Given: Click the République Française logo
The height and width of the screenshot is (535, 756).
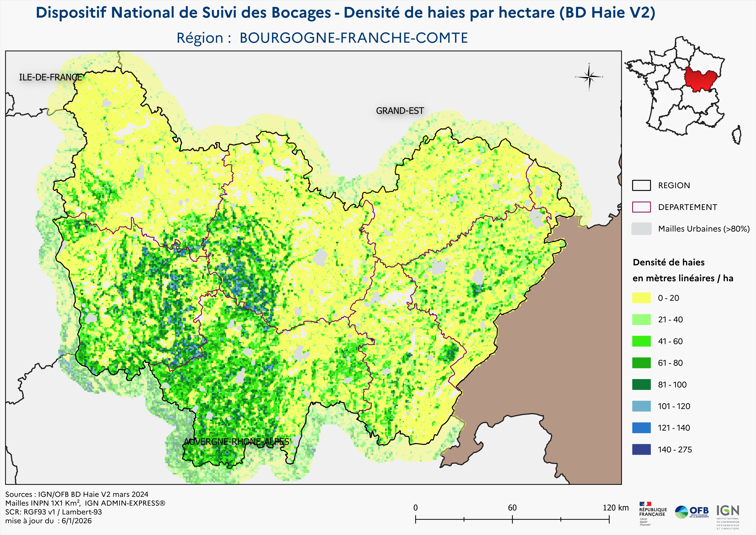Looking at the screenshot, I should (x=653, y=513).
